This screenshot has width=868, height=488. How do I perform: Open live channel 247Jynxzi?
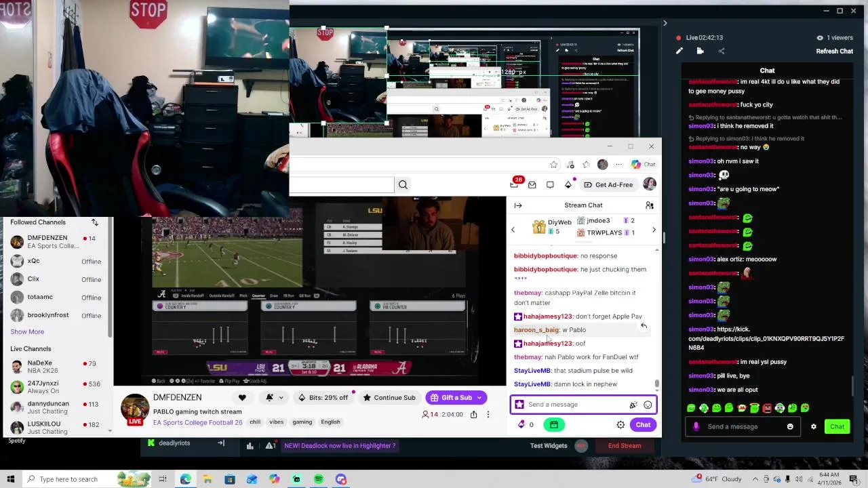56,387
